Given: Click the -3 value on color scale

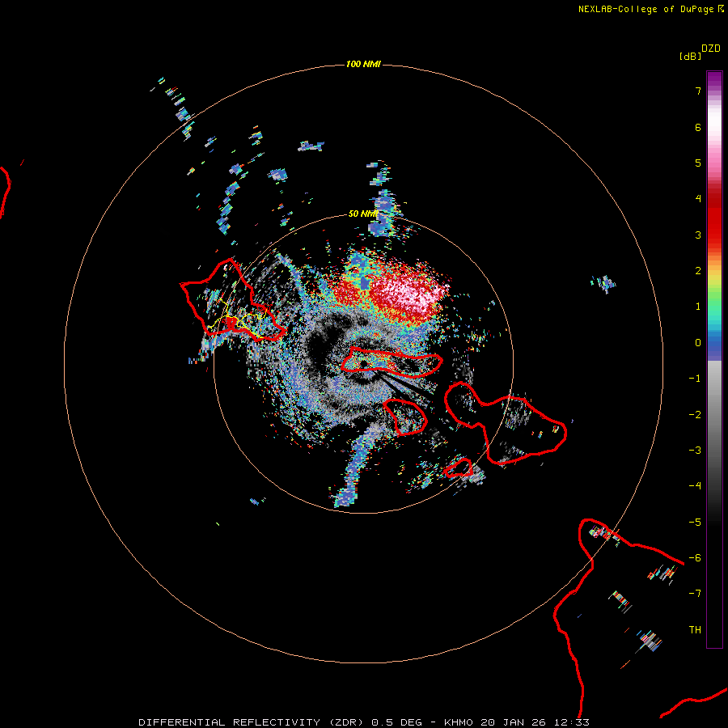Looking at the screenshot, I should [695, 451].
